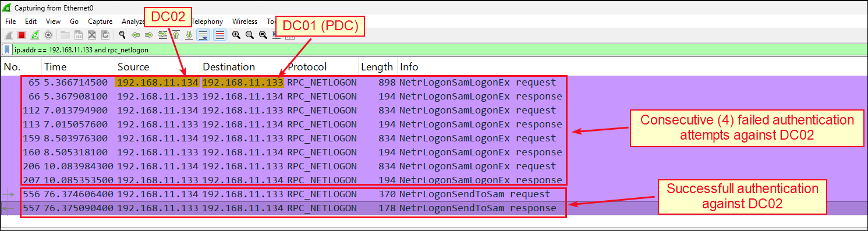Select packet 113 time 7.015057600

pyautogui.click(x=76, y=125)
